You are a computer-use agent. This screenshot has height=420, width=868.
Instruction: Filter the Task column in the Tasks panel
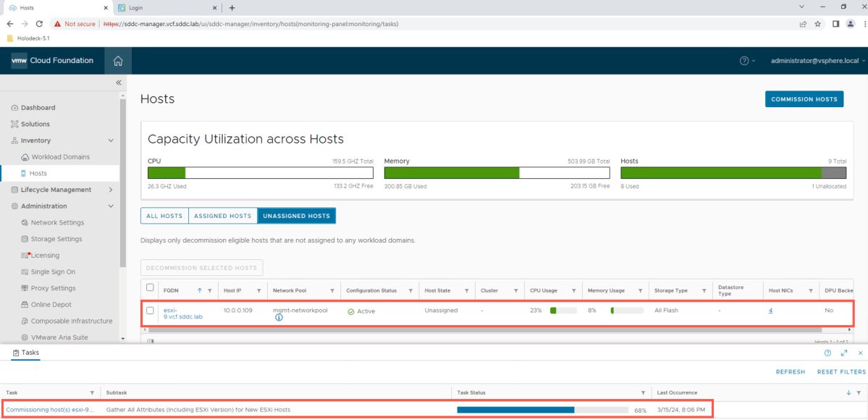click(92, 392)
